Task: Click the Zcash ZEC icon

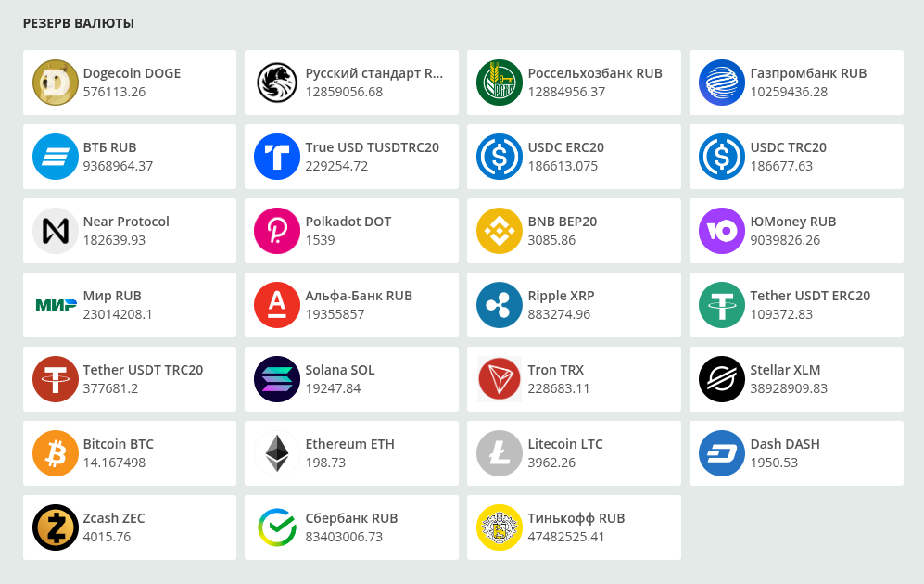Action: point(56,527)
